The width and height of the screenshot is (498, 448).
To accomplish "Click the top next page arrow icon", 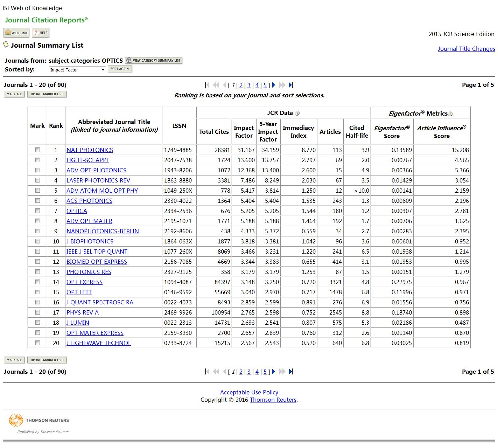I will pyautogui.click(x=274, y=85).
